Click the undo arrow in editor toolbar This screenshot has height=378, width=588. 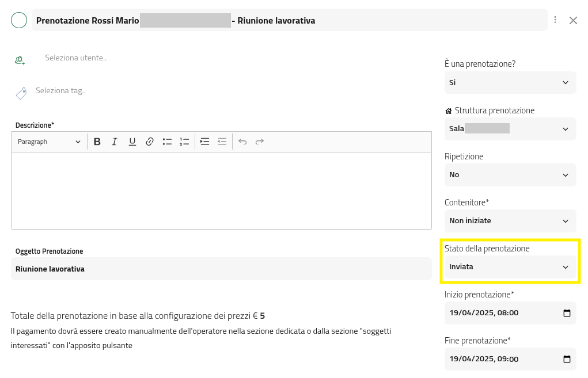(242, 142)
